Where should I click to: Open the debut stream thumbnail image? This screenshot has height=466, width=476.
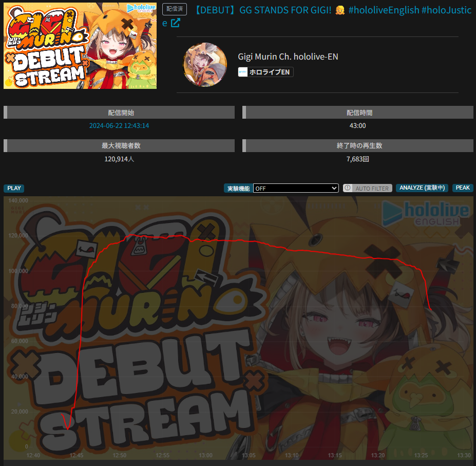pyautogui.click(x=80, y=46)
